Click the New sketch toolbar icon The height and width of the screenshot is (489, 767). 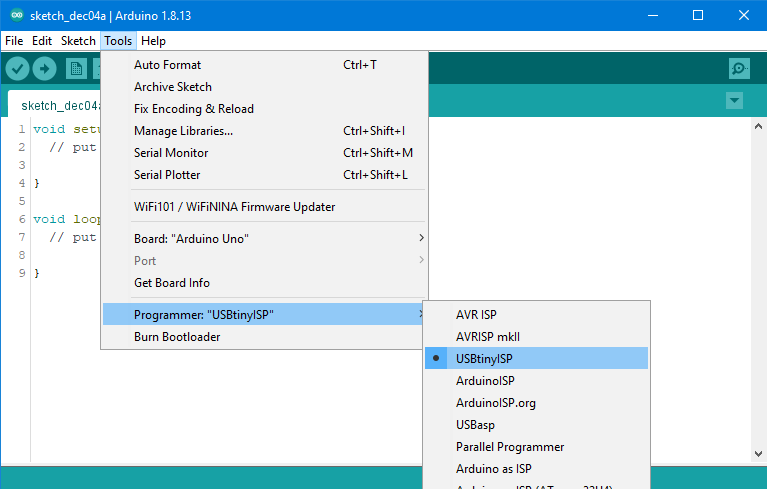76,69
